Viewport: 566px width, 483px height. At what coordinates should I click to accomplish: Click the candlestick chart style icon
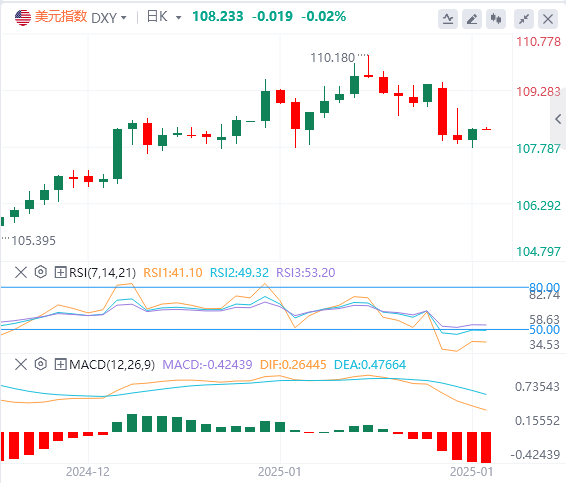point(496,19)
